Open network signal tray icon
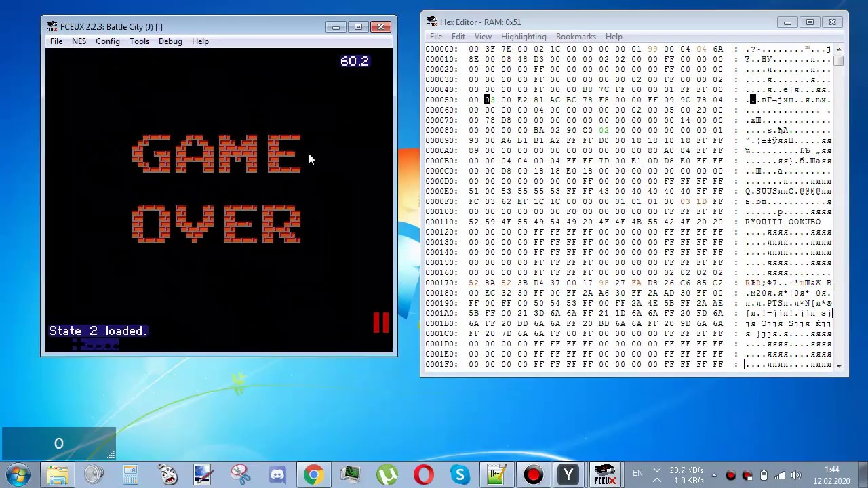The image size is (868, 488). pyautogui.click(x=781, y=475)
